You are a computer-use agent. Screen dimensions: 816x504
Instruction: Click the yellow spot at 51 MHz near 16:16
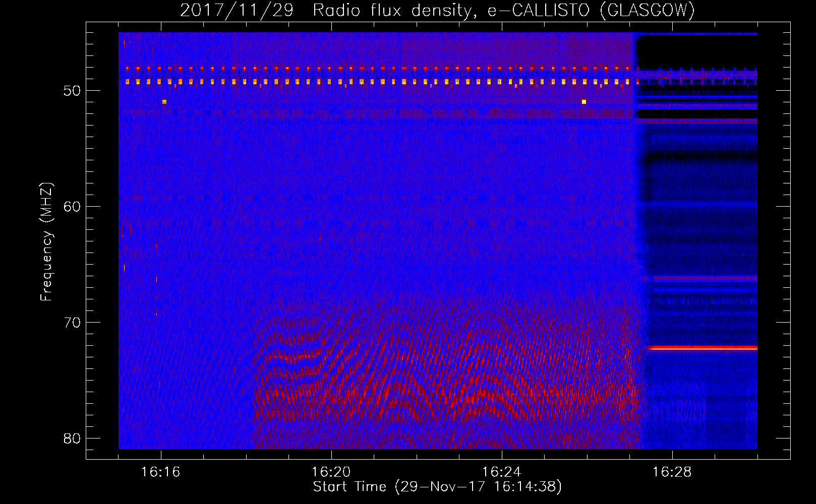[x=164, y=102]
